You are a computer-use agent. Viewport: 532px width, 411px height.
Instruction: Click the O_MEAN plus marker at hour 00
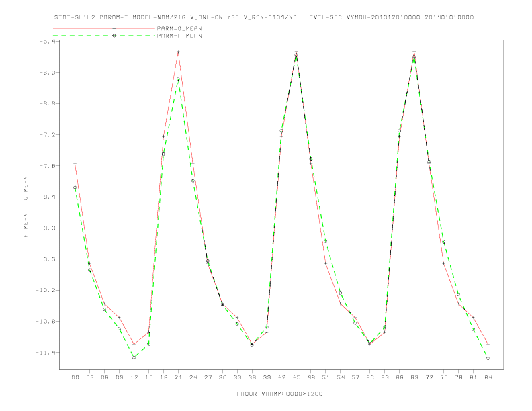click(75, 164)
